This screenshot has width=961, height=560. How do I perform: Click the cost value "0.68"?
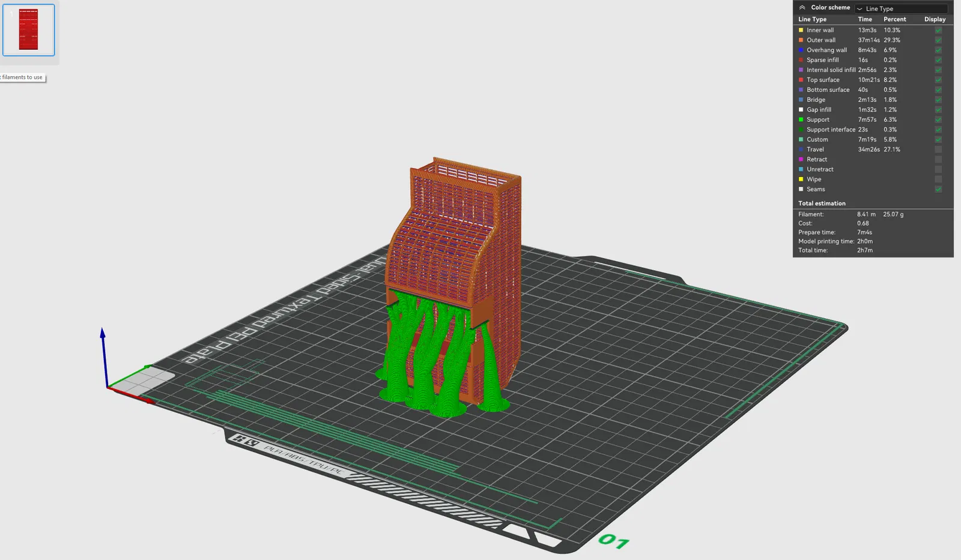862,223
